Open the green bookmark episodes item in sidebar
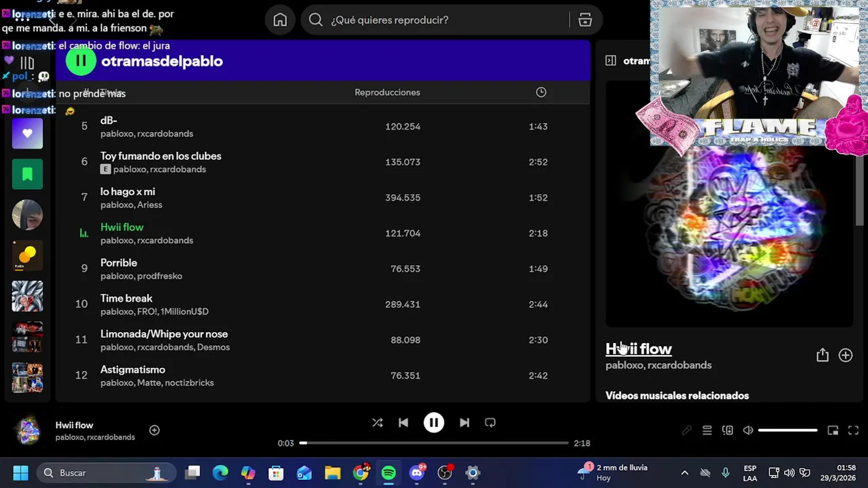The height and width of the screenshot is (488, 868). (x=27, y=174)
